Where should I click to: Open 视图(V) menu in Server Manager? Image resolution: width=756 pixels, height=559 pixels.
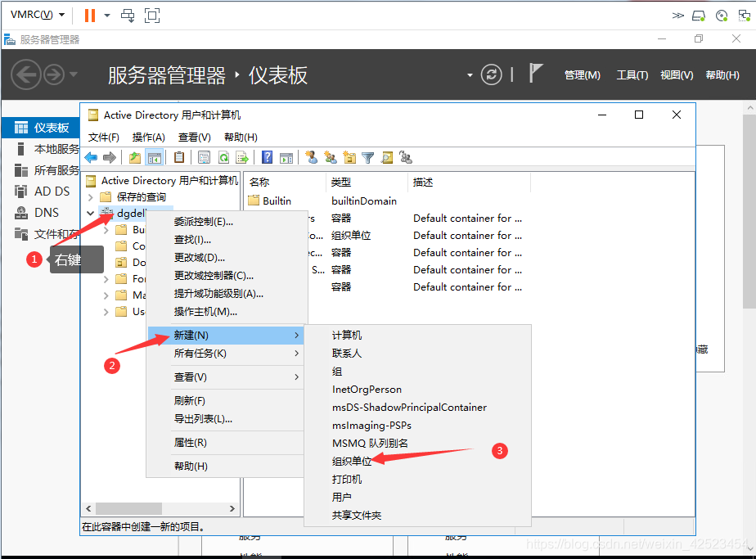[x=677, y=75]
